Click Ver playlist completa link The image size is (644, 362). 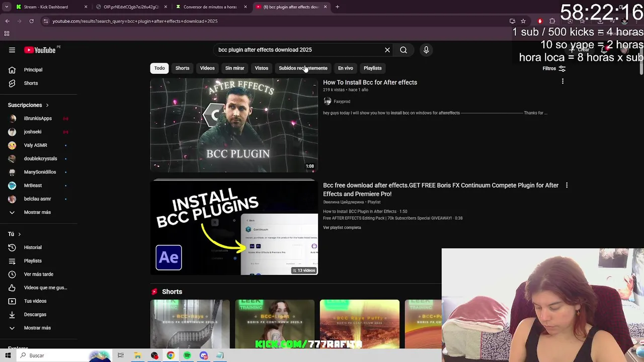pos(342,227)
